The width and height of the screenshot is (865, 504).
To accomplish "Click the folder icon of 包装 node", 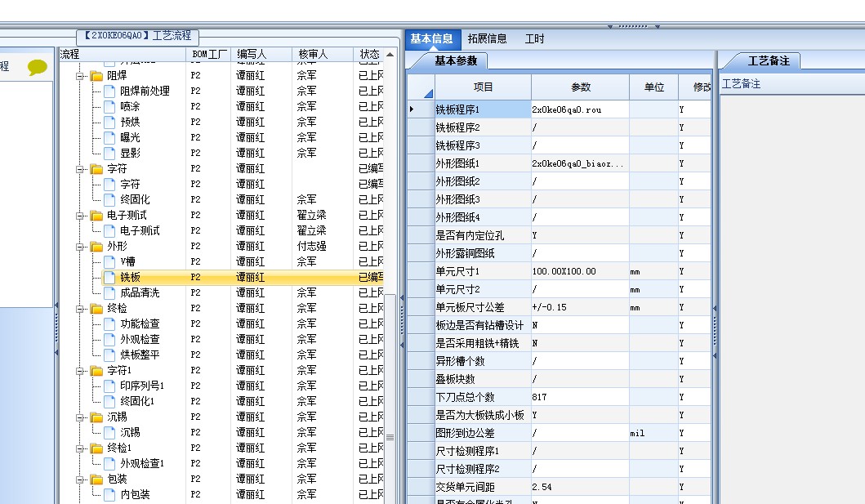I will tap(96, 479).
